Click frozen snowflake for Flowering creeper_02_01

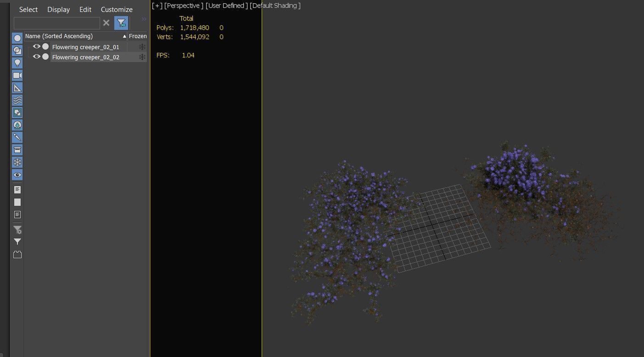tap(142, 47)
